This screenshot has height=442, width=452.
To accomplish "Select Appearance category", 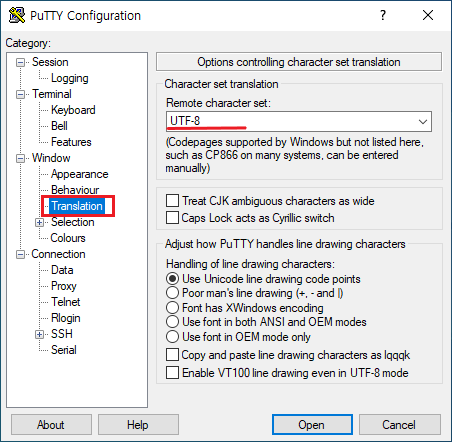I will [79, 174].
